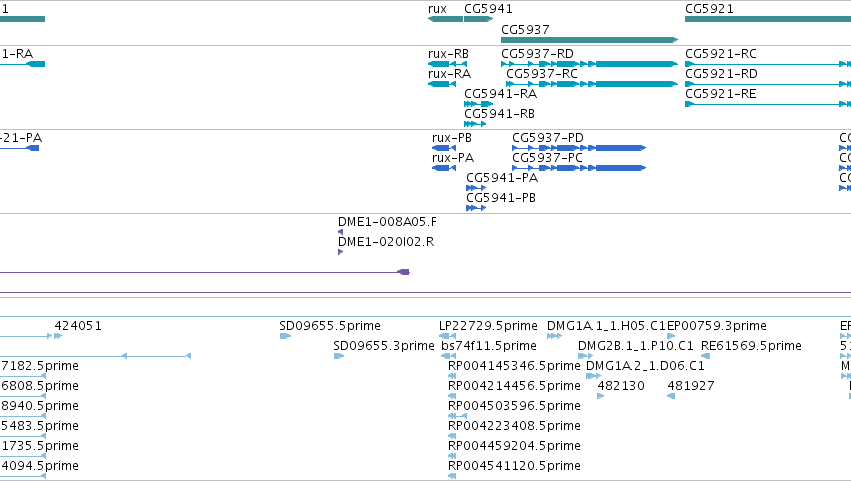Select the RE61569.5prime EST marker
Viewport: 851px width, 481px height.
(x=705, y=357)
